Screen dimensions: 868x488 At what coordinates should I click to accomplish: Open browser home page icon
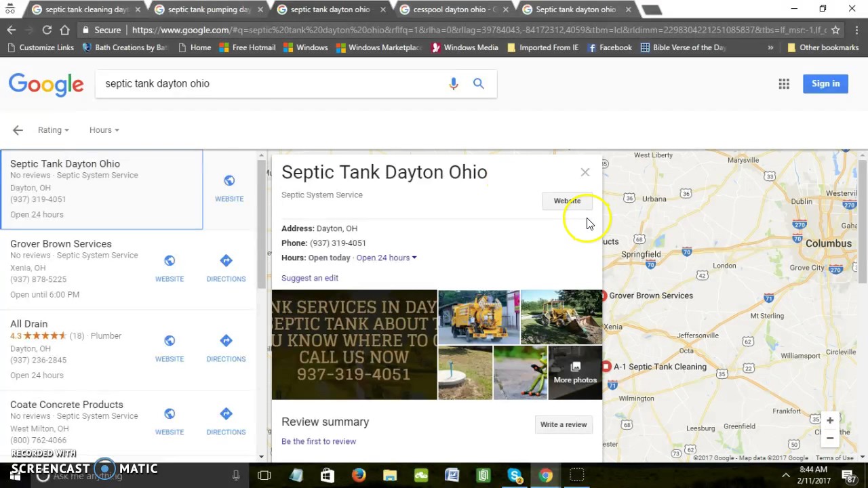click(64, 30)
